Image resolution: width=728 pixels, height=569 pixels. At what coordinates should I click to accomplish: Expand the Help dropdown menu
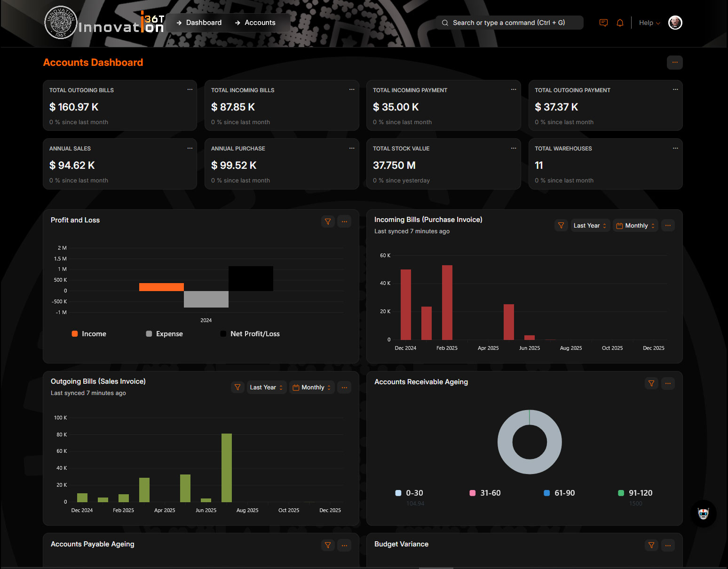point(649,23)
